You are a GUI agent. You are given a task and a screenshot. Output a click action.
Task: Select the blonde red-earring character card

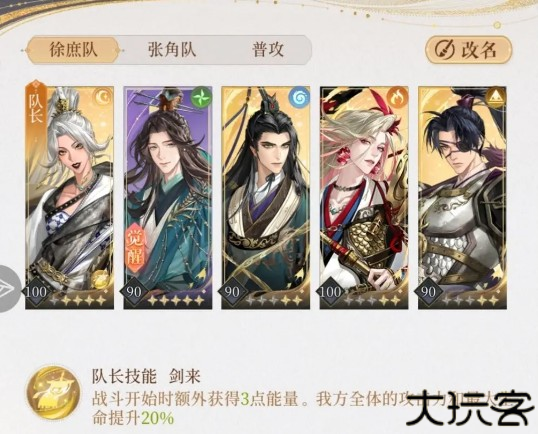click(x=364, y=198)
